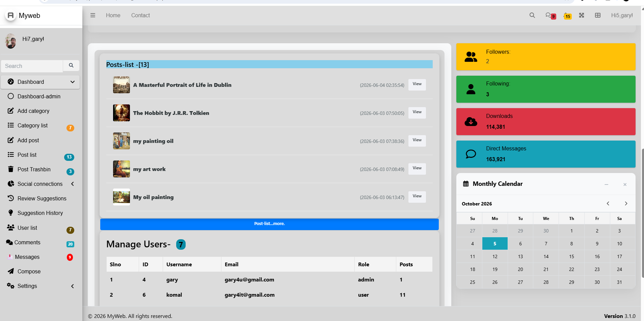The width and height of the screenshot is (644, 321).
Task: Collapse the Monthly Calendar card
Action: [607, 184]
